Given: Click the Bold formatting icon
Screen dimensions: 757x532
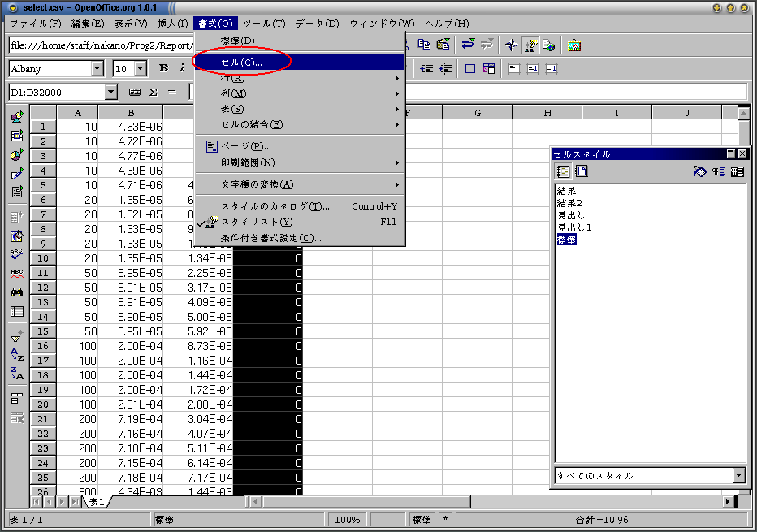Looking at the screenshot, I should click(x=163, y=68).
